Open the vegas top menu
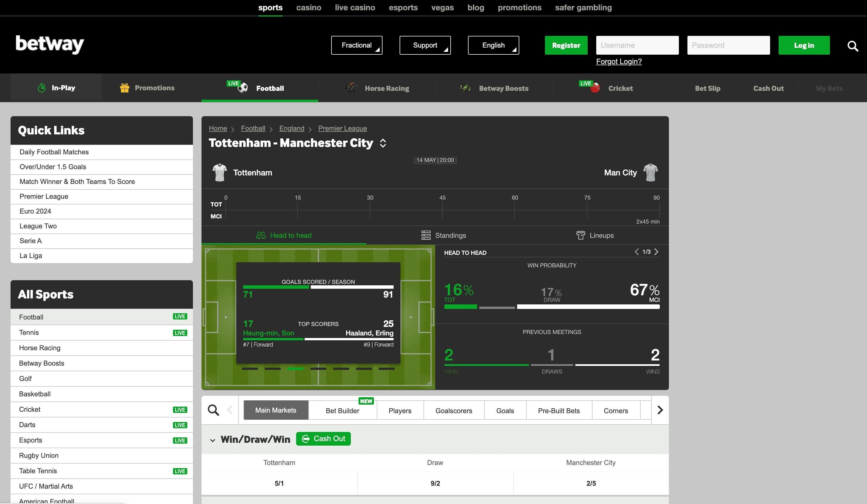This screenshot has height=504, width=867. click(x=442, y=8)
